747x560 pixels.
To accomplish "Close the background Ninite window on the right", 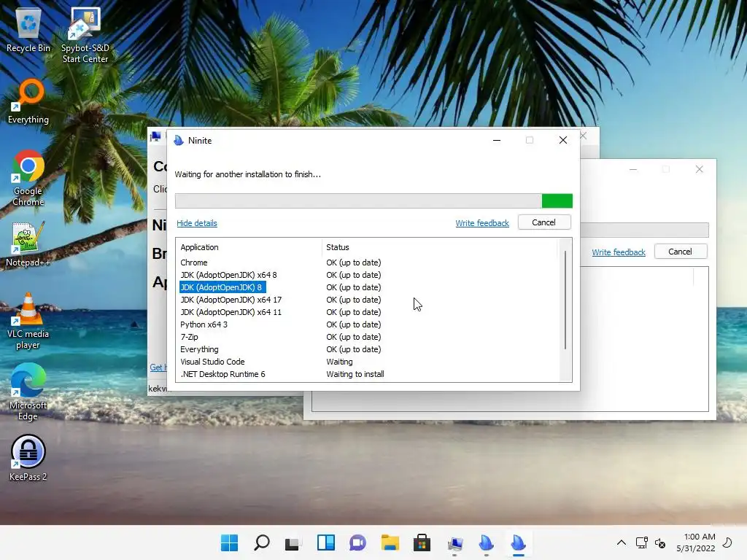I will 699,169.
